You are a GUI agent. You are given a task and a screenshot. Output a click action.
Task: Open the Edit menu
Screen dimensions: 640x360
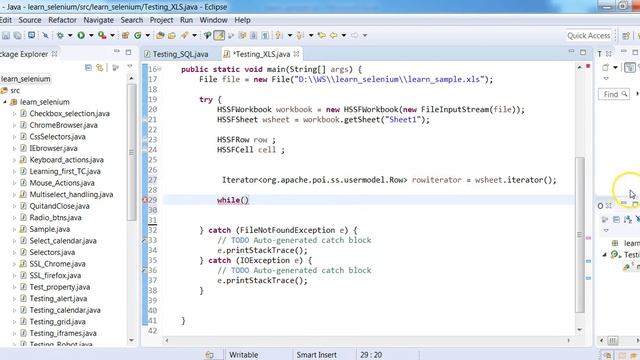point(6,20)
